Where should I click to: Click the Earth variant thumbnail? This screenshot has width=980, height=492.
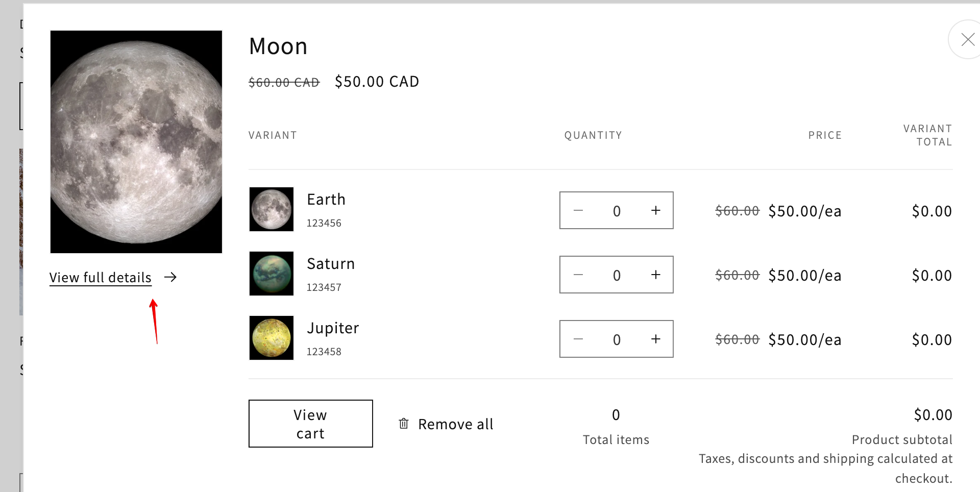[x=272, y=209]
